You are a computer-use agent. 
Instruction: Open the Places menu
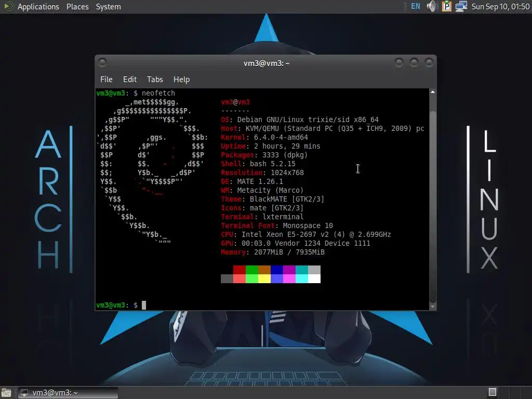77,6
